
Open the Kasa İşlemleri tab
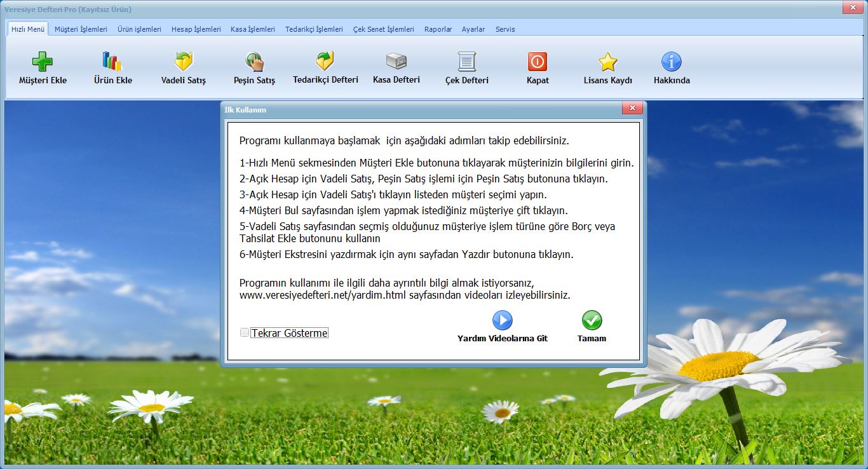click(x=253, y=29)
